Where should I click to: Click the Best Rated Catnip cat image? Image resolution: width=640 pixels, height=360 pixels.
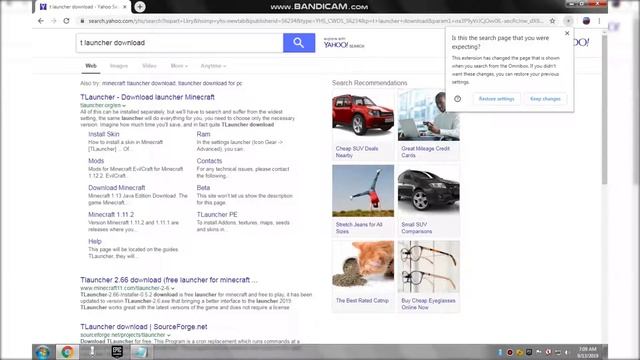coord(363,266)
